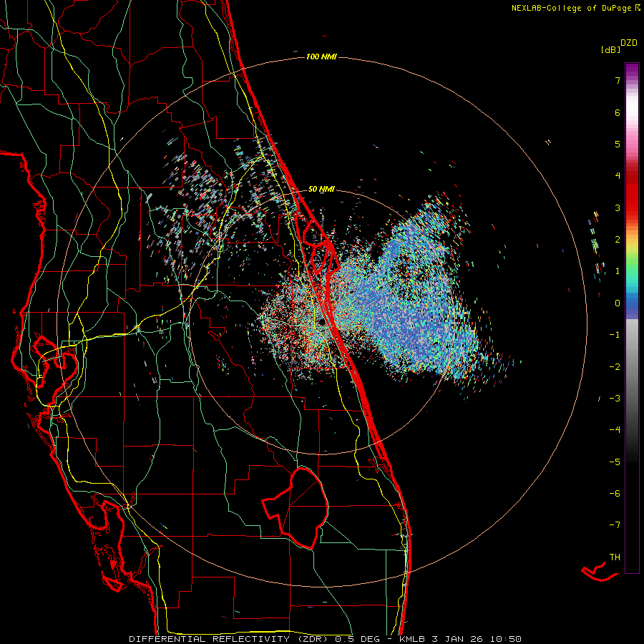The width and height of the screenshot is (644, 644).
Task: Select the -5 value on the dB scale
Action: (x=615, y=462)
